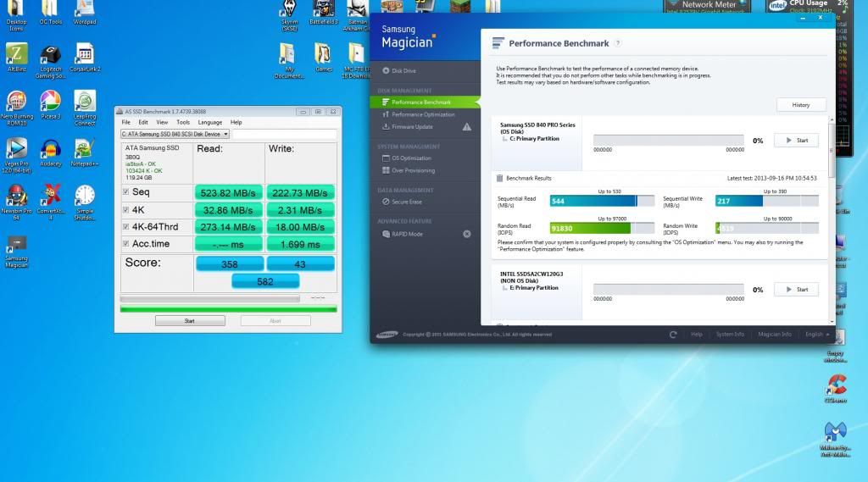Toggle the Acc.time test checkbox
The image size is (868, 482).
[x=125, y=243]
